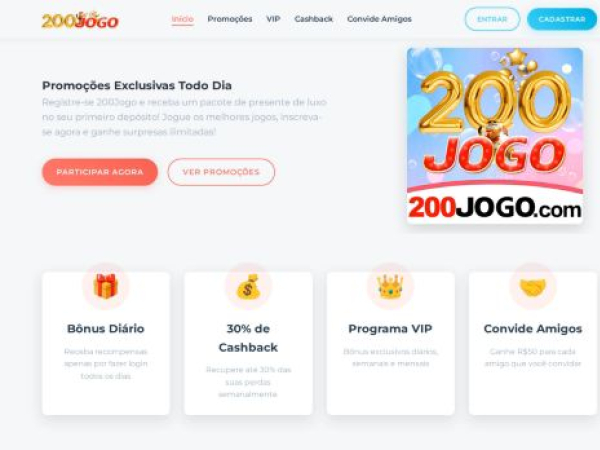The image size is (600, 450).
Task: Click the Promoções Exclusivas Todo Dia heading
Action: 137,85
